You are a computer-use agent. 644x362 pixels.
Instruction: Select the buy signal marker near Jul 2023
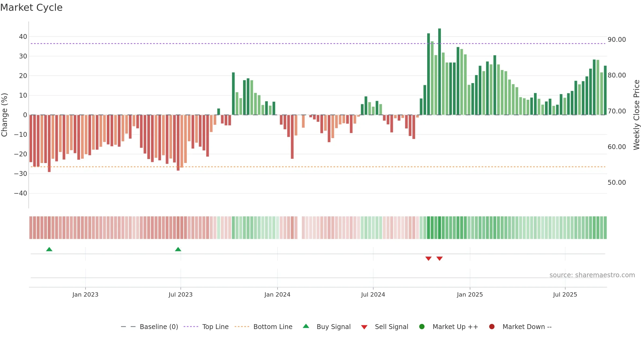click(x=178, y=249)
